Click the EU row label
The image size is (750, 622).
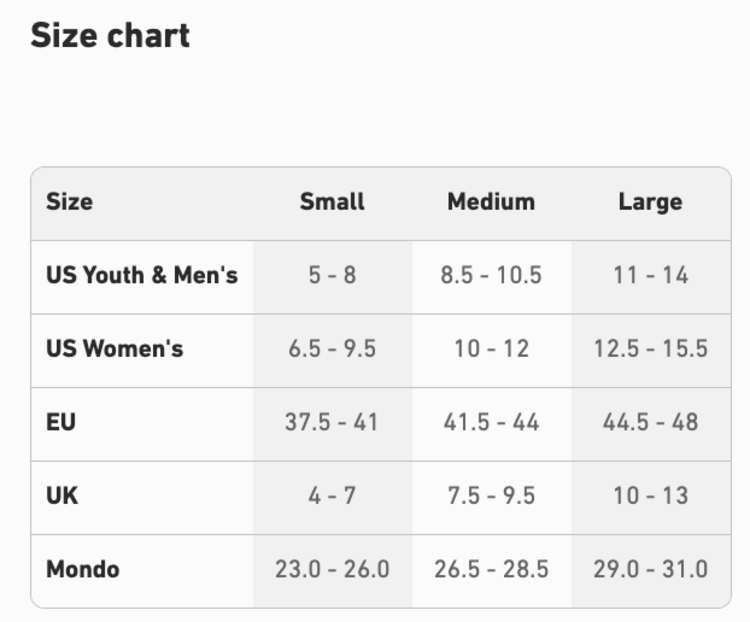coord(61,422)
